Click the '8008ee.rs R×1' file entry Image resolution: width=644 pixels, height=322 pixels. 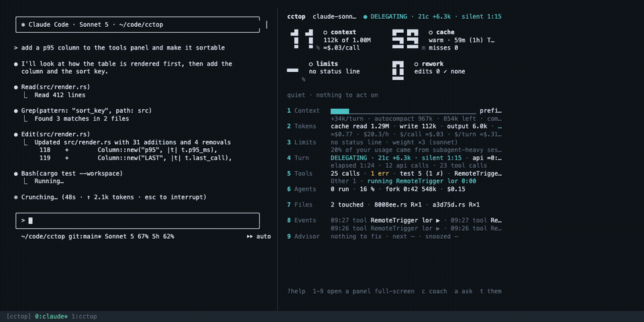398,205
